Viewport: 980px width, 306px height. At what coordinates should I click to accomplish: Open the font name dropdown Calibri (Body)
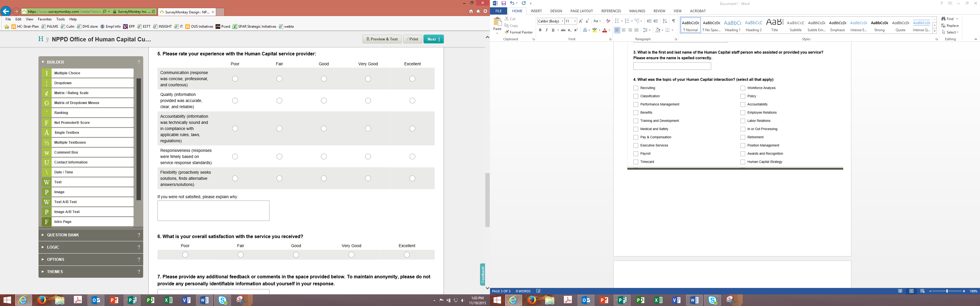point(550,21)
